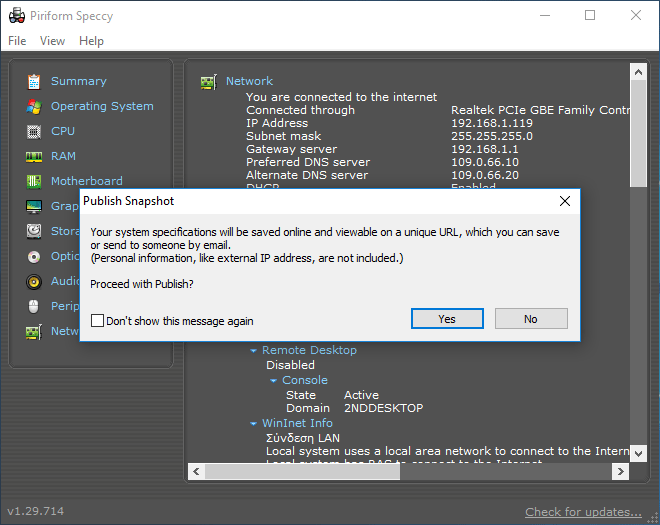660x525 pixels.
Task: Click the Storage hard drive icon
Action: 34,232
